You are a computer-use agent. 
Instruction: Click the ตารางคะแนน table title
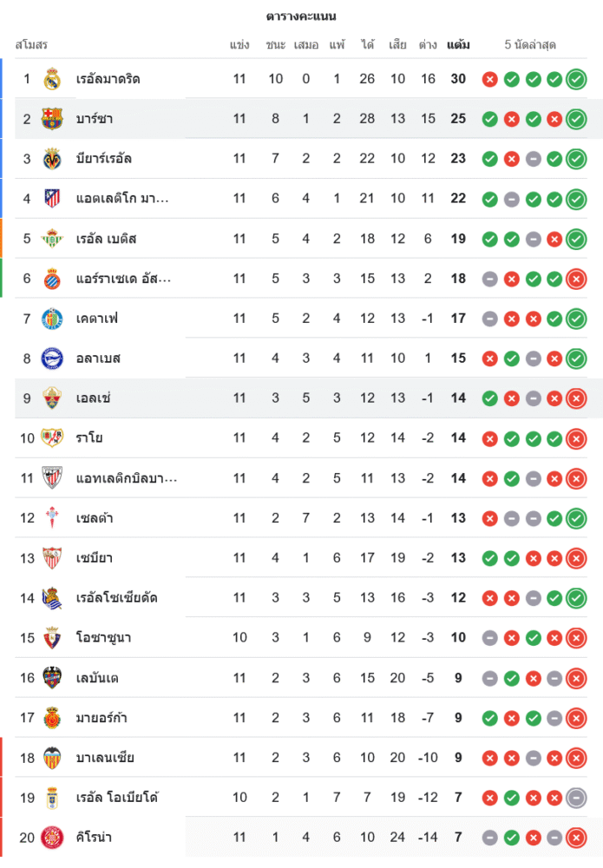tap(301, 16)
